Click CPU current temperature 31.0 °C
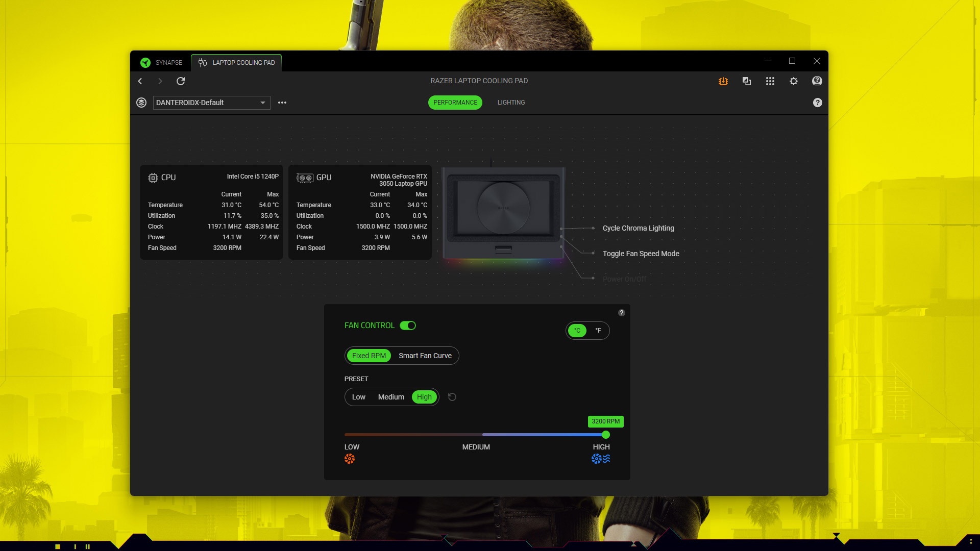The image size is (980, 551). tap(231, 205)
